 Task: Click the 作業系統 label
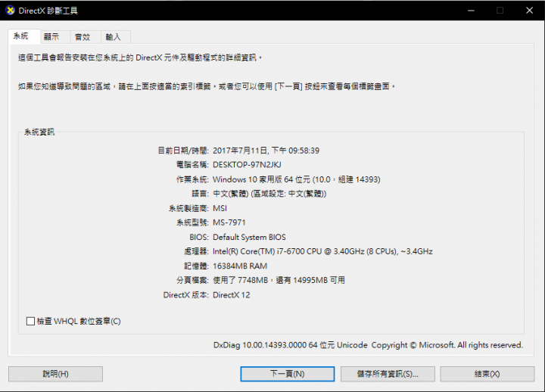click(x=192, y=179)
